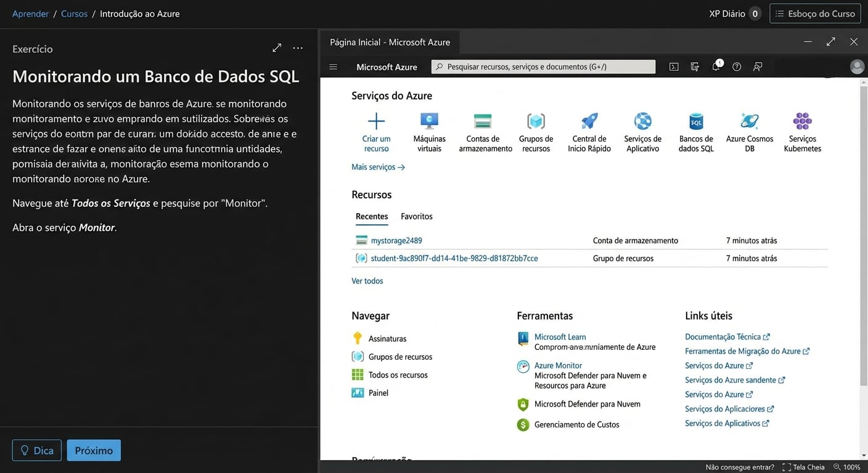Open the account avatar in Azure header
Image resolution: width=868 pixels, height=473 pixels.
pos(857,67)
